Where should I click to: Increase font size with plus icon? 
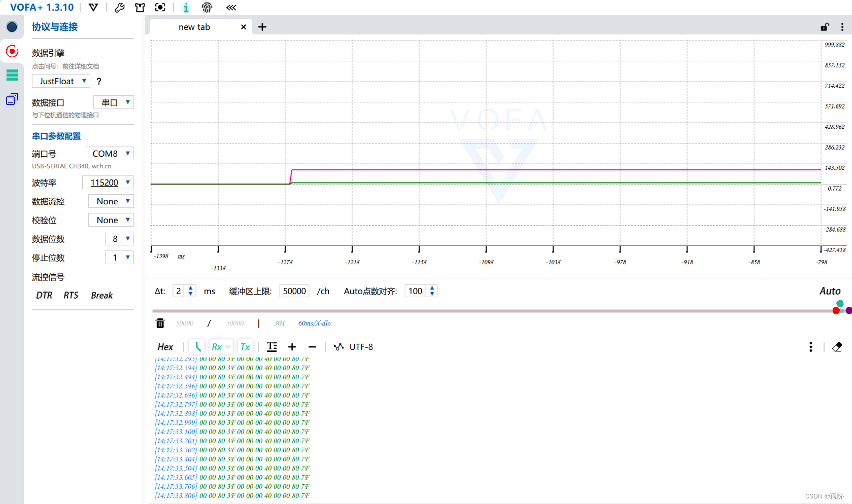pyautogui.click(x=292, y=347)
